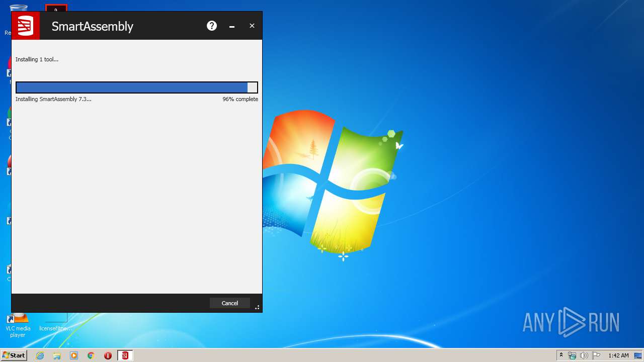
Task: Click the volume speaker tray icon
Action: (x=584, y=355)
